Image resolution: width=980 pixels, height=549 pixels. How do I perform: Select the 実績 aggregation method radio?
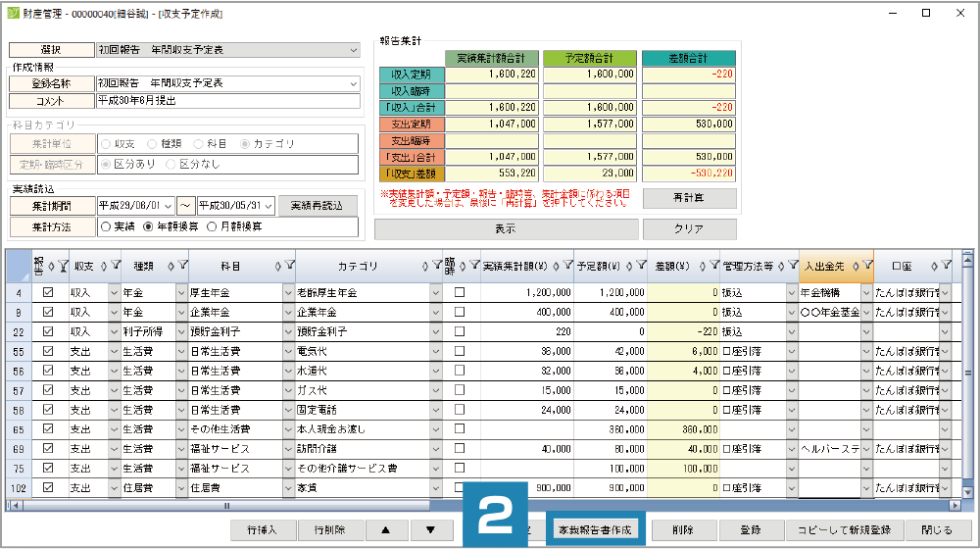click(x=105, y=226)
